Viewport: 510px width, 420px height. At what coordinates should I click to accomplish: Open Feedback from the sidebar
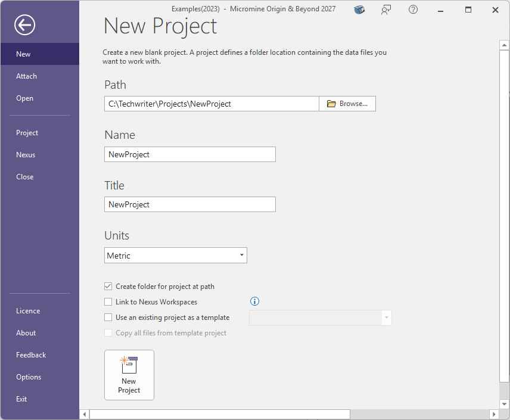click(40, 355)
